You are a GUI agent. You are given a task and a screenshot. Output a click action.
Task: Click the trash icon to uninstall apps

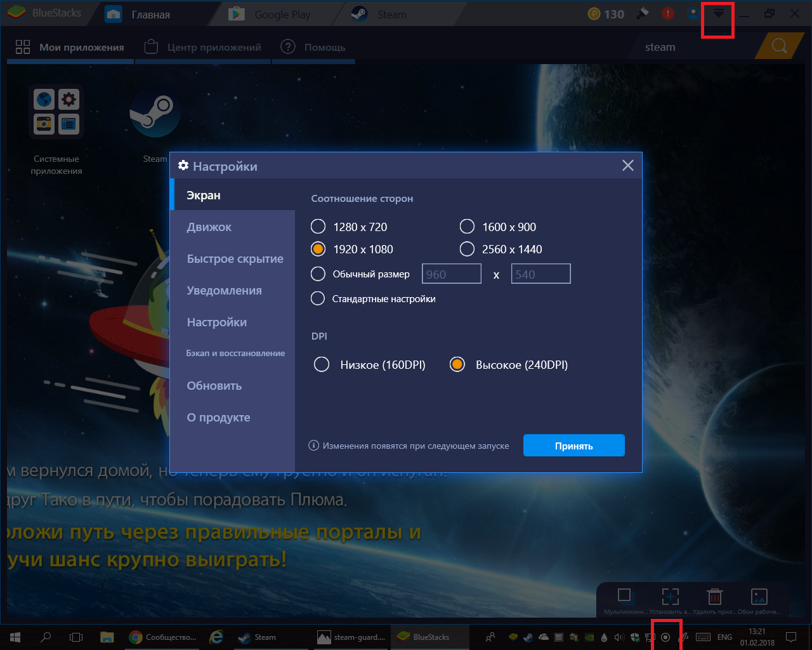coord(715,597)
